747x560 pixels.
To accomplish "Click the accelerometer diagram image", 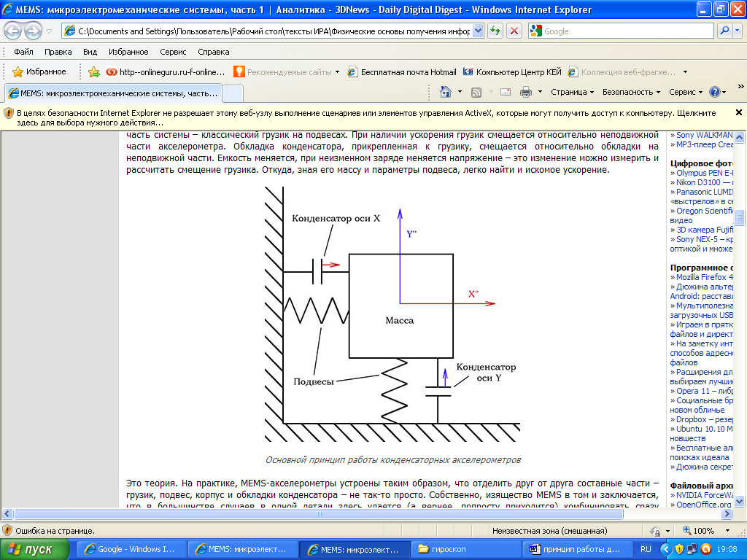I will [x=392, y=314].
